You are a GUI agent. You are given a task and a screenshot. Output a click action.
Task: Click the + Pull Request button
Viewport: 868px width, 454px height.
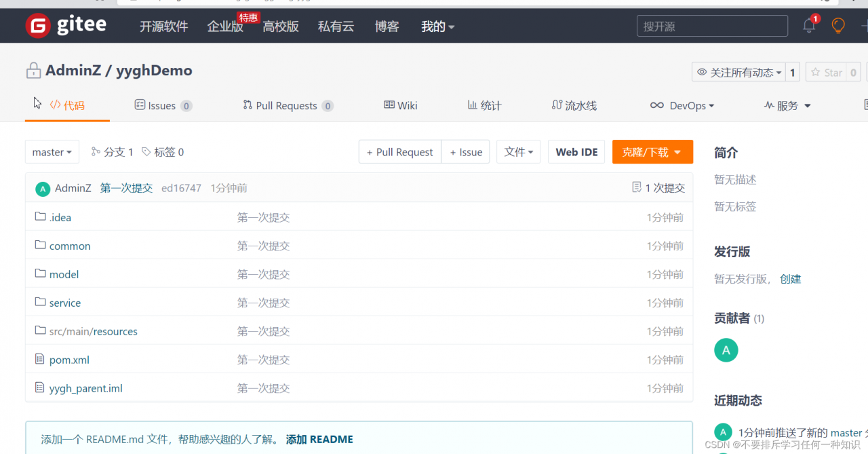click(x=400, y=152)
